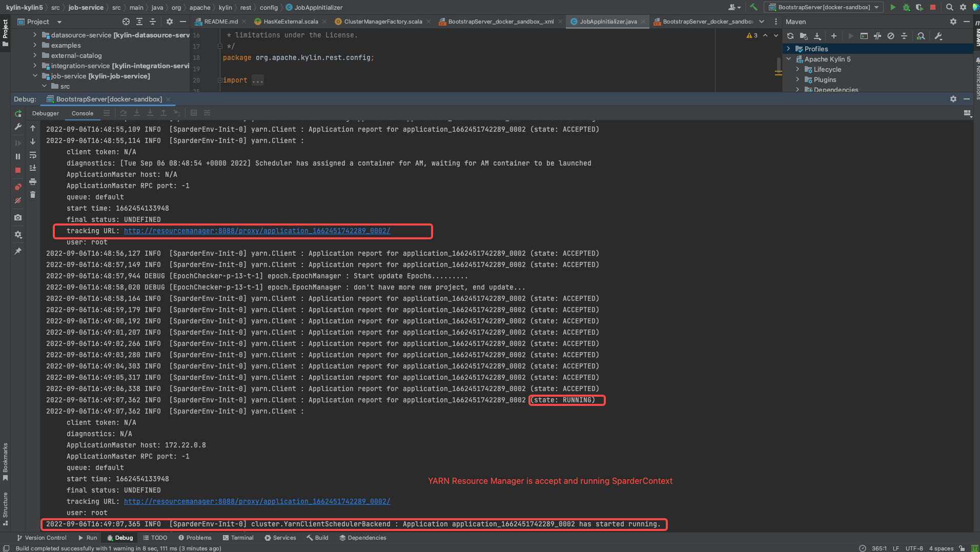Viewport: 980px width, 552px height.
Task: Click the camera icon in the debug sidebar
Action: pyautogui.click(x=18, y=217)
